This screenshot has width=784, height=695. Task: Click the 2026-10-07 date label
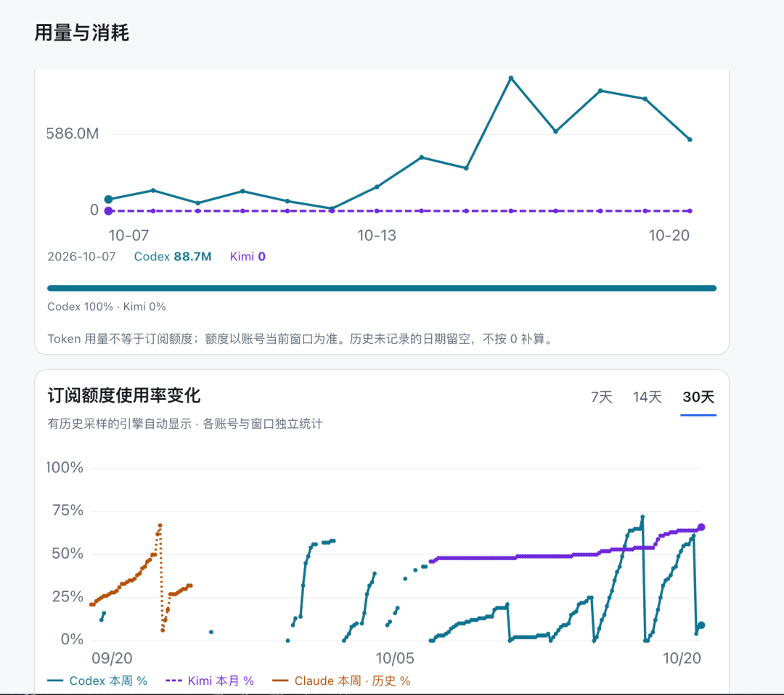tap(81, 257)
